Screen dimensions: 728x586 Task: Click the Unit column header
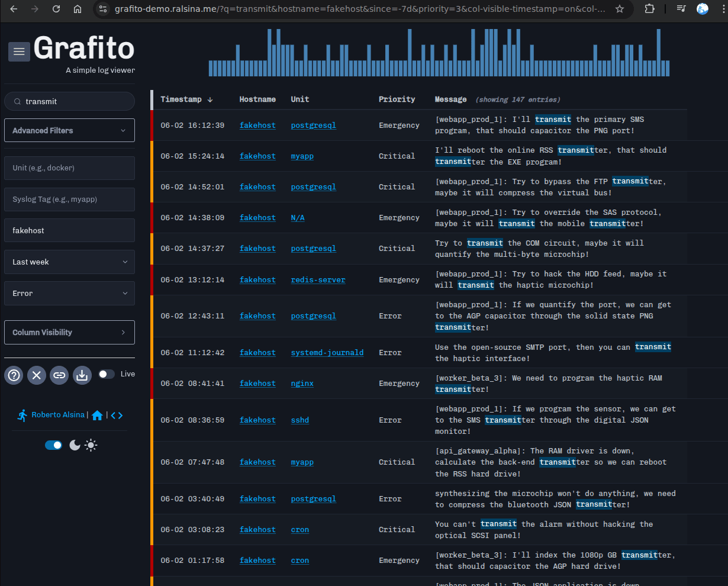300,99
